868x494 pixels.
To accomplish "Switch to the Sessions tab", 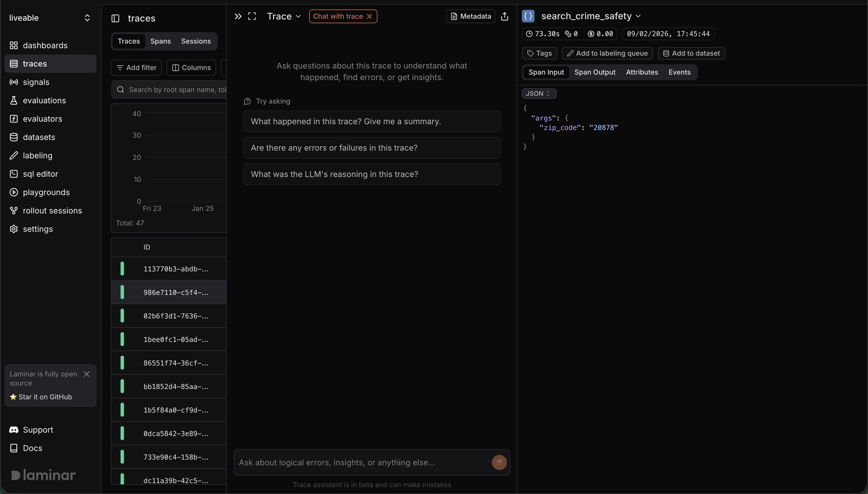I will (x=196, y=41).
